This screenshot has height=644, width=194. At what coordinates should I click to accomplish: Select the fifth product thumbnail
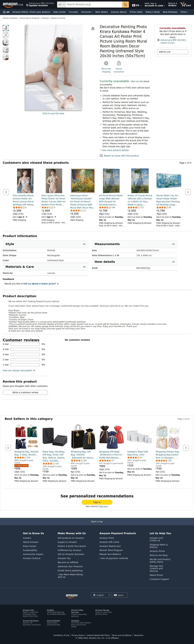click(x=6, y=57)
